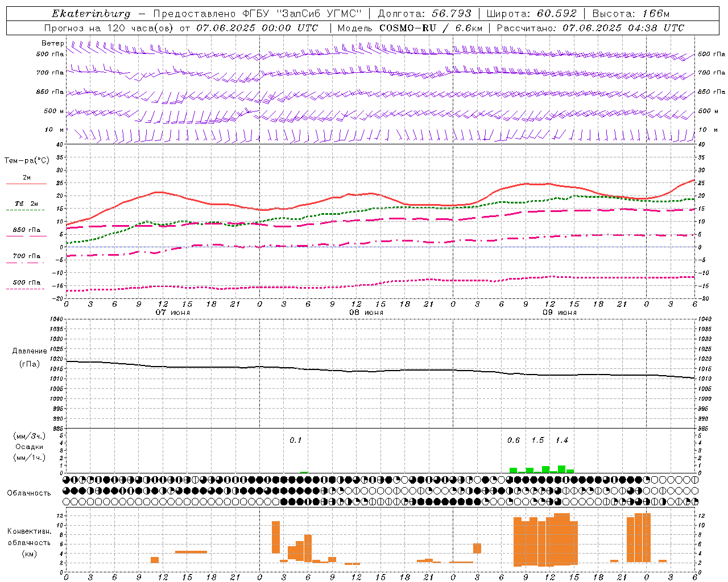Click the 'Td 2м' dew point legend
Viewport: 728px width, 582px height.
click(x=26, y=203)
